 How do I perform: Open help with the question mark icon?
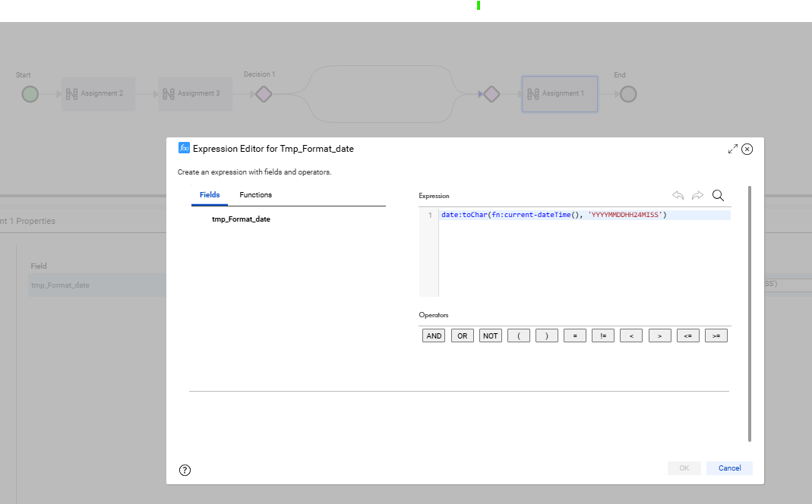tap(185, 470)
